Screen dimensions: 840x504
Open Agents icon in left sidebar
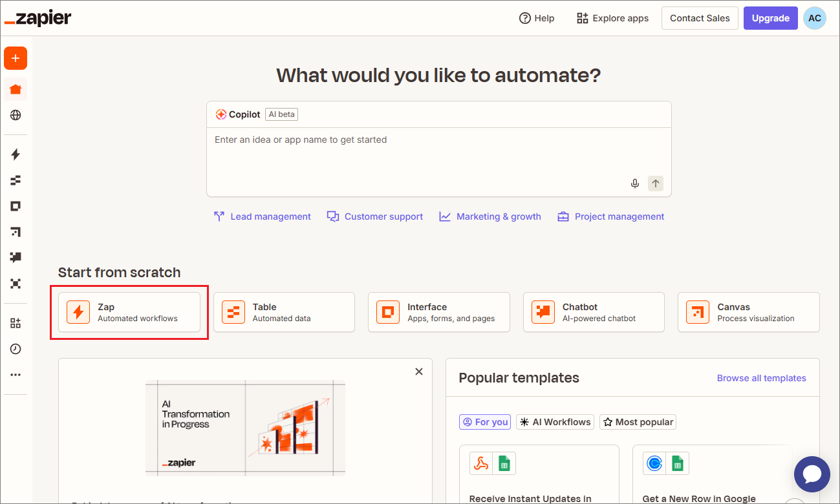tap(16, 284)
